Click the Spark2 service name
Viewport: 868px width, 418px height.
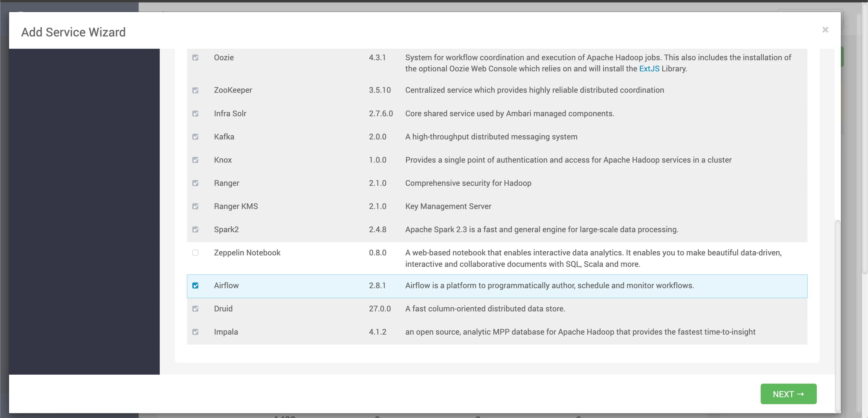226,230
